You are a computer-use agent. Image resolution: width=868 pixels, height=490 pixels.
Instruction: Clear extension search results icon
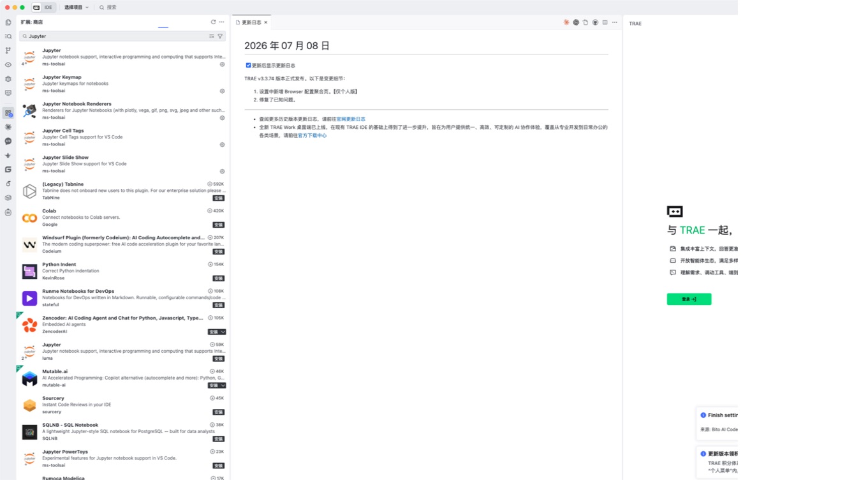[x=212, y=36]
